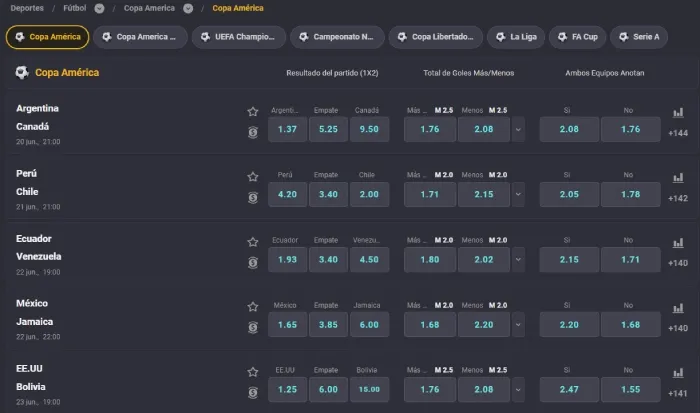This screenshot has height=413, width=700.
Task: Open the Bolivia team name in match row
Action: tap(31, 387)
